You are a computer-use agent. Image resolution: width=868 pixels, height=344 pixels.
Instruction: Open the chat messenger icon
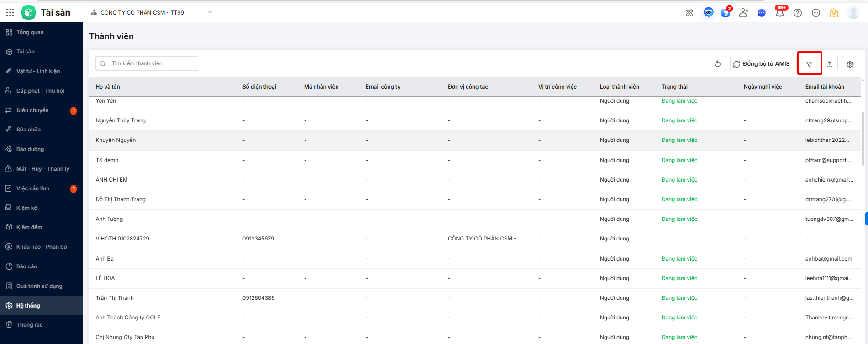click(x=761, y=13)
